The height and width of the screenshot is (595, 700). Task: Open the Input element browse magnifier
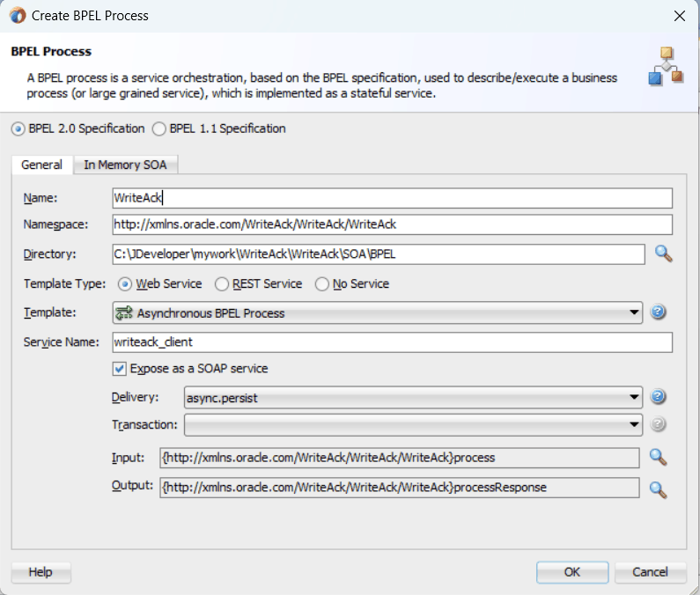click(x=658, y=457)
